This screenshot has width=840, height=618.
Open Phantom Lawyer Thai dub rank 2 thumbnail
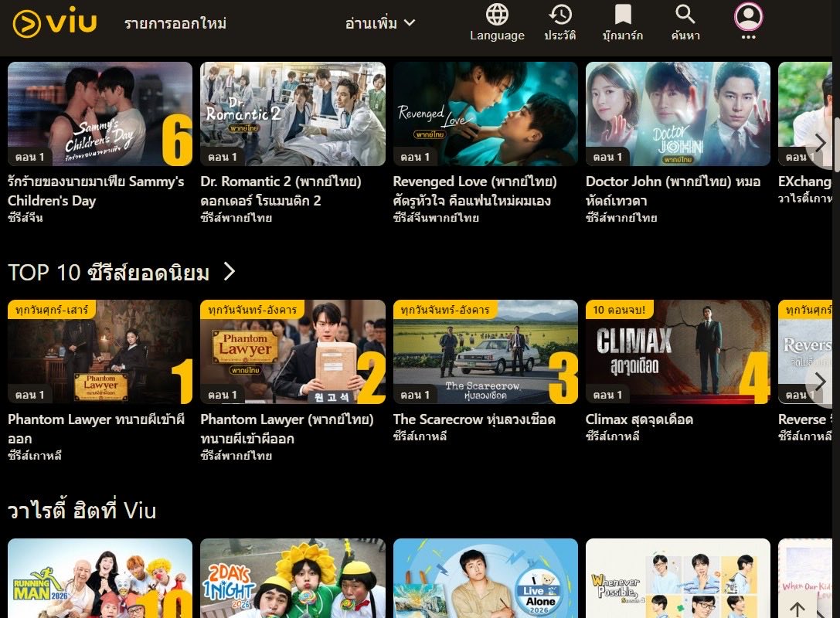[293, 351]
